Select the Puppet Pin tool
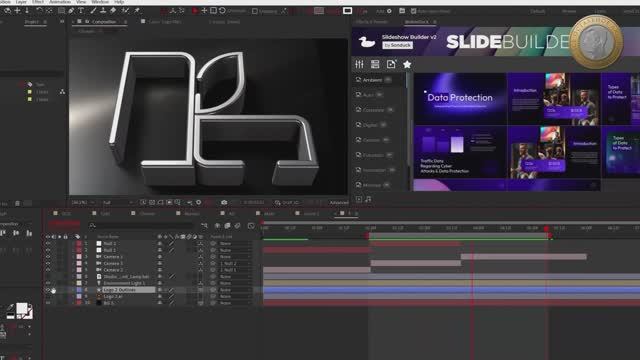Image resolution: width=640 pixels, height=360 pixels. click(x=137, y=11)
